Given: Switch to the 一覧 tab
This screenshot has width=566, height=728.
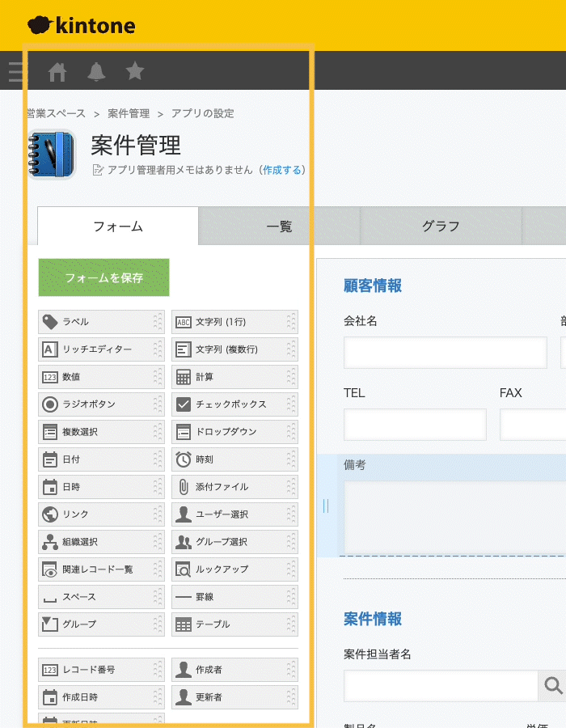Looking at the screenshot, I should click(277, 226).
